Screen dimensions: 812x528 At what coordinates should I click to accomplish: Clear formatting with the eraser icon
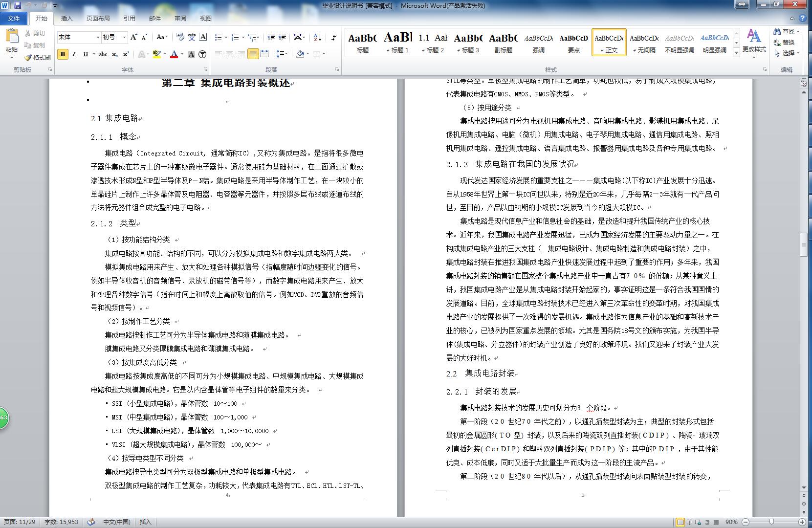pos(180,37)
